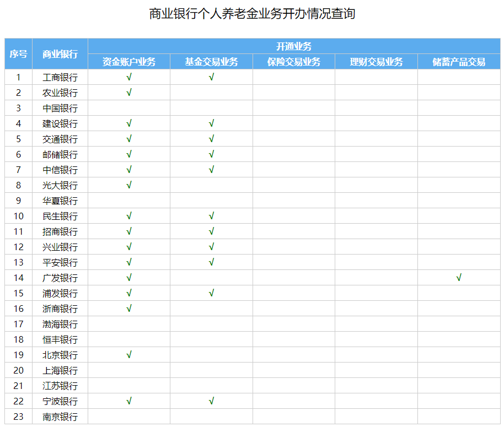Select the 邮储银行 cell
The width and height of the screenshot is (504, 427).
(60, 154)
